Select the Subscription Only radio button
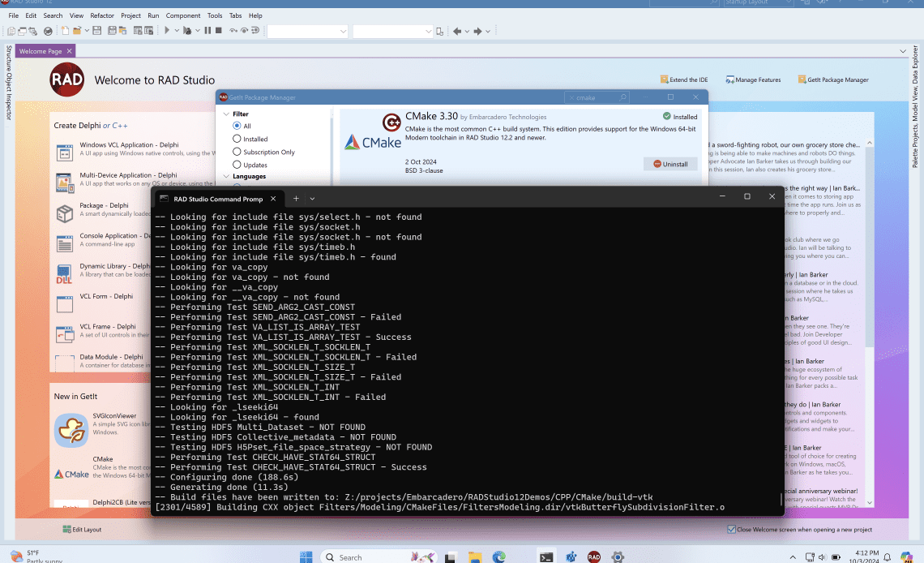 [x=237, y=152]
